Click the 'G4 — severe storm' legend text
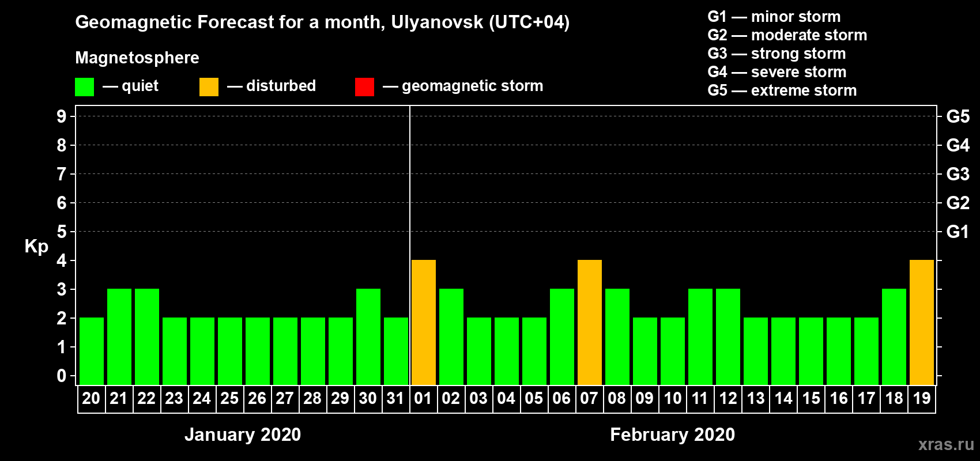 pyautogui.click(x=777, y=72)
